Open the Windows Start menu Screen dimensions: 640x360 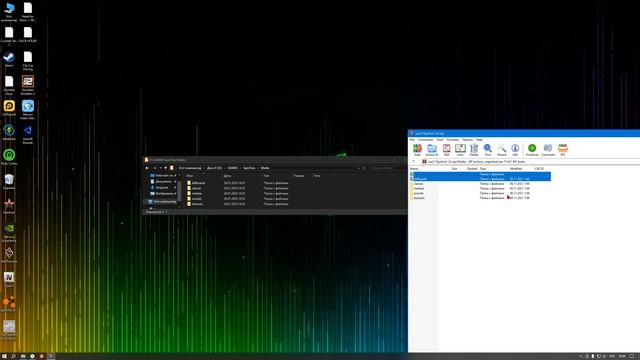click(x=4, y=356)
